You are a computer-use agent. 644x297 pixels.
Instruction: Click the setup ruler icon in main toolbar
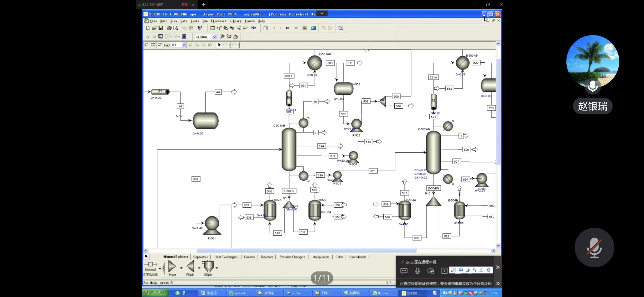212,28
